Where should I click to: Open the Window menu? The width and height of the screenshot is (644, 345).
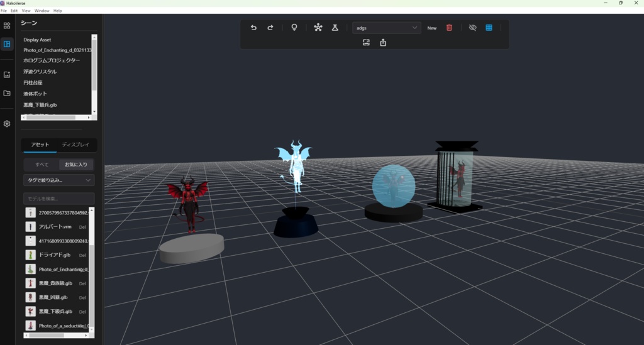tap(42, 11)
